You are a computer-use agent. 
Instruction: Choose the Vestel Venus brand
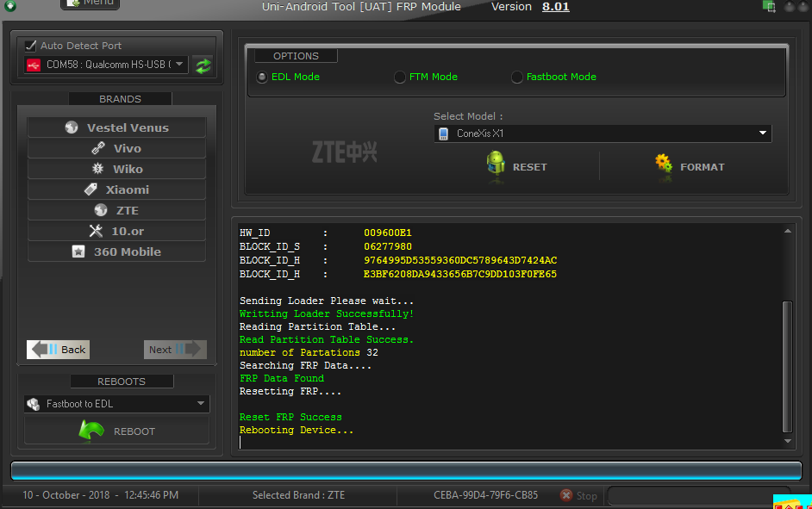point(116,127)
